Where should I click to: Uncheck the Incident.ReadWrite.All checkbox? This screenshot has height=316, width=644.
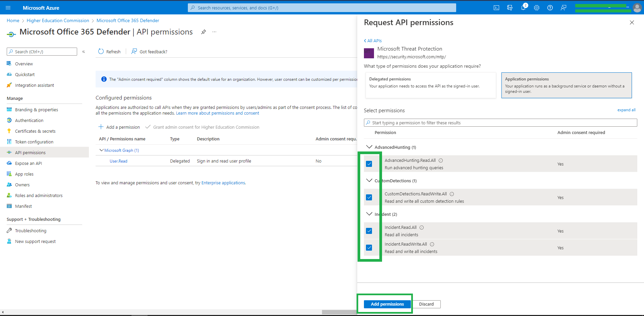(x=369, y=248)
